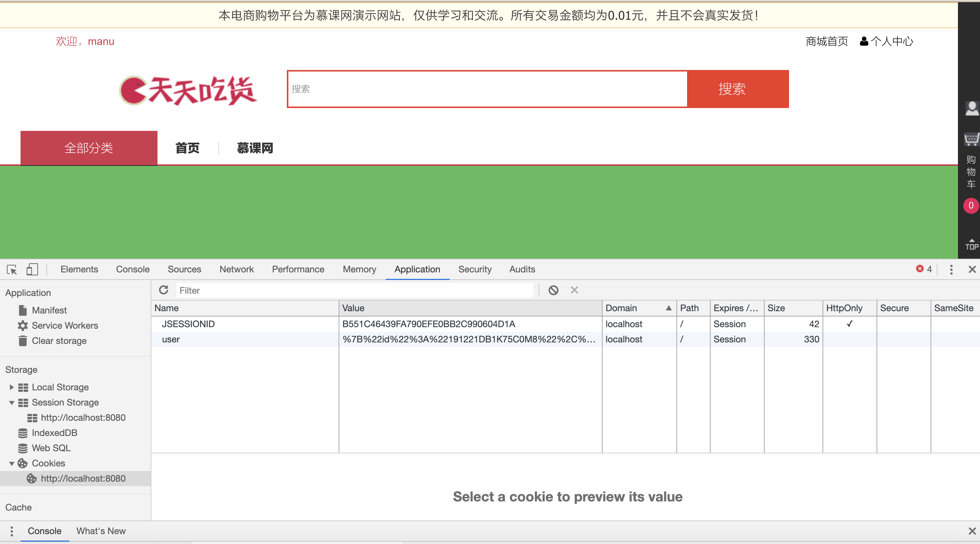Sort by Expires column header
This screenshot has width=980, height=544.
tap(737, 308)
